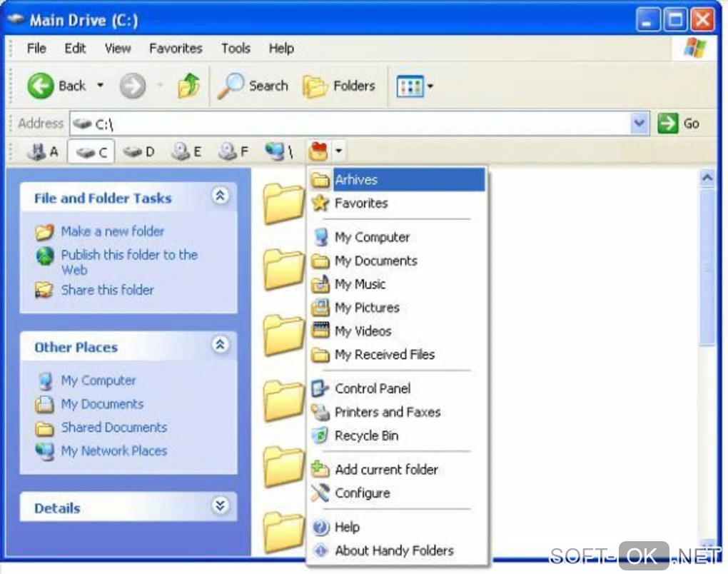This screenshot has height=574, width=728.
Task: Switch to drive D
Action: pos(139,151)
